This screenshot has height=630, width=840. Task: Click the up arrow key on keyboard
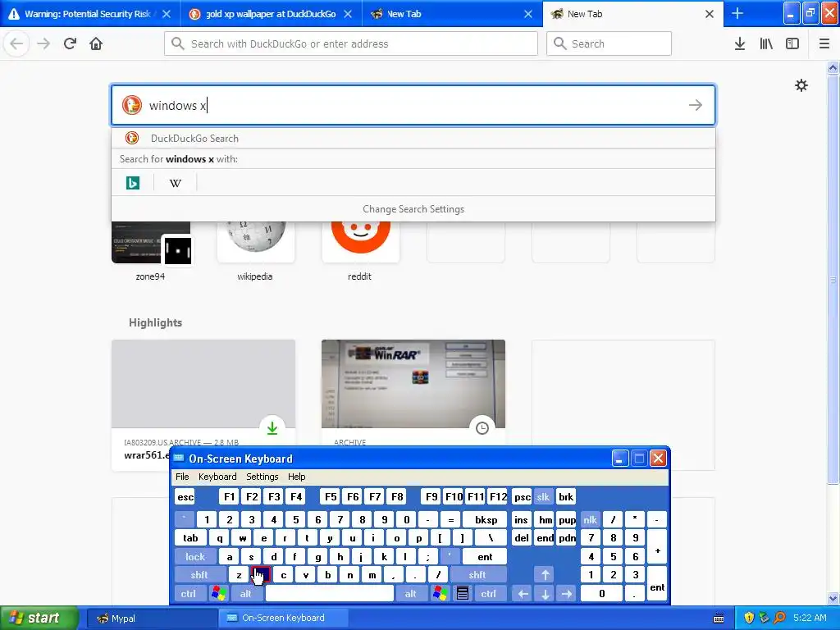click(546, 575)
